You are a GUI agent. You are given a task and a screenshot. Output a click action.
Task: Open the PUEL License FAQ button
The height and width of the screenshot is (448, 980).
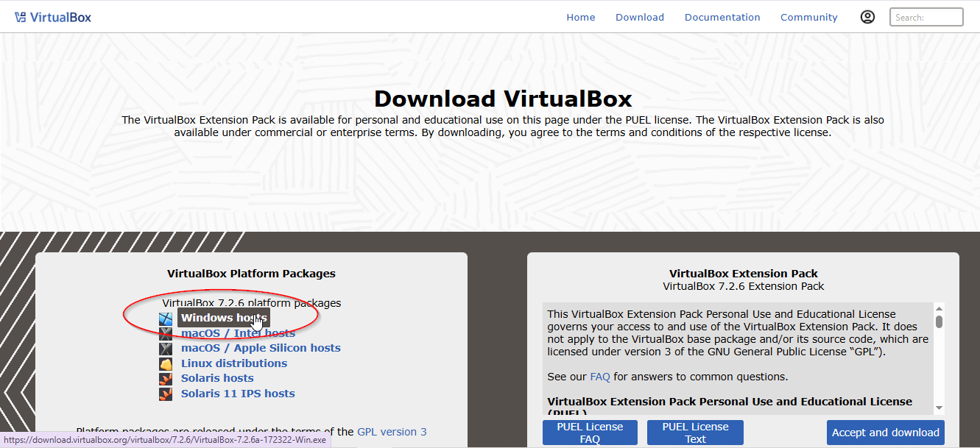point(590,433)
